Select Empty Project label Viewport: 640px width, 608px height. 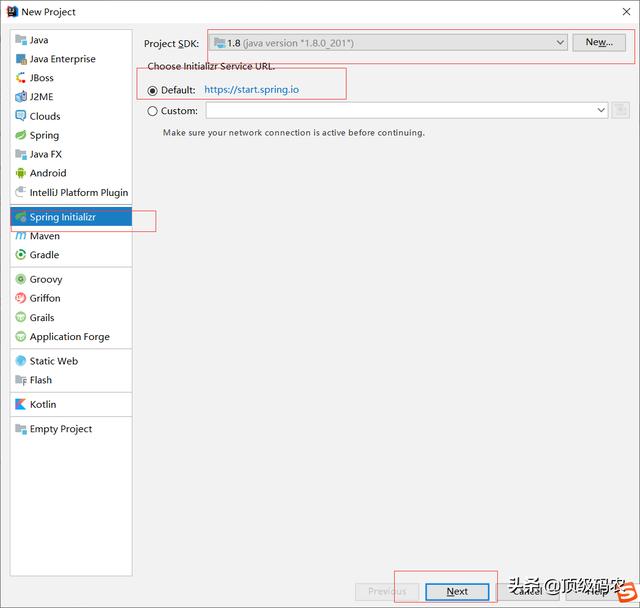pyautogui.click(x=61, y=429)
